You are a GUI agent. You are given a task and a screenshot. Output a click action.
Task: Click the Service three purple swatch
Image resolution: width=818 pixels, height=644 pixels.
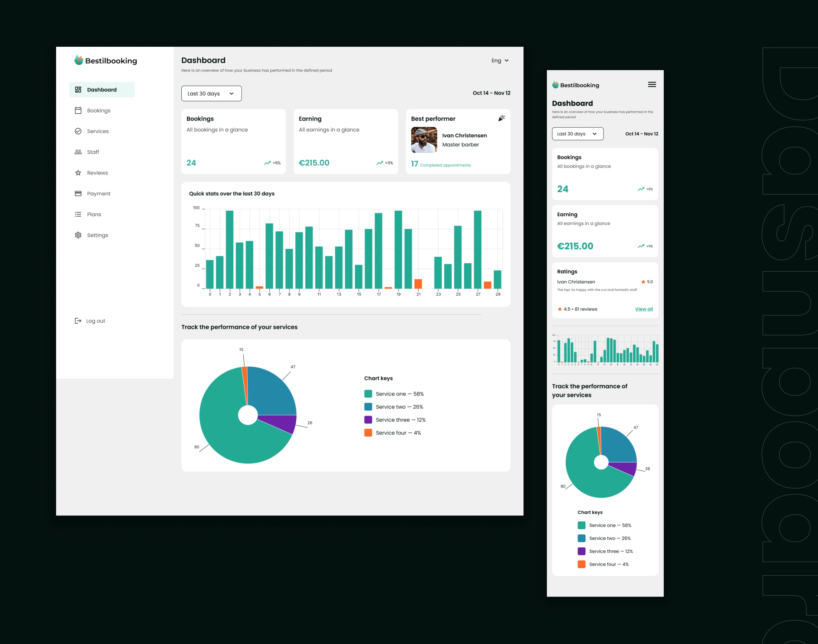(x=368, y=420)
